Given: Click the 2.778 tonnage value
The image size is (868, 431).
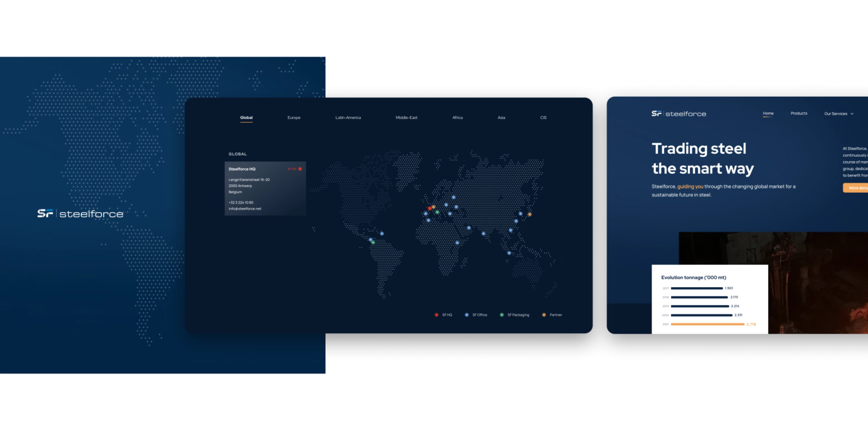Looking at the screenshot, I should [751, 324].
